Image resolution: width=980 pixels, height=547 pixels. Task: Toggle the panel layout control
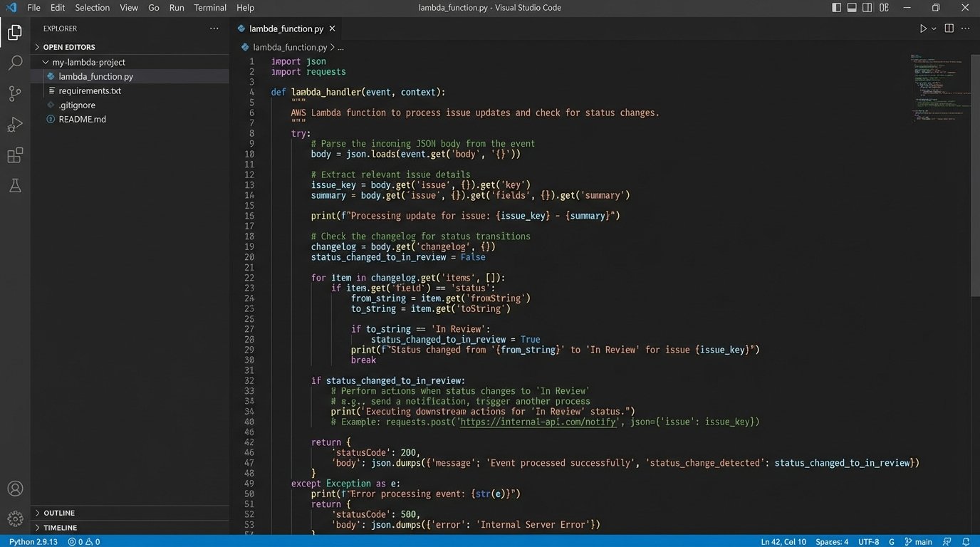(850, 7)
